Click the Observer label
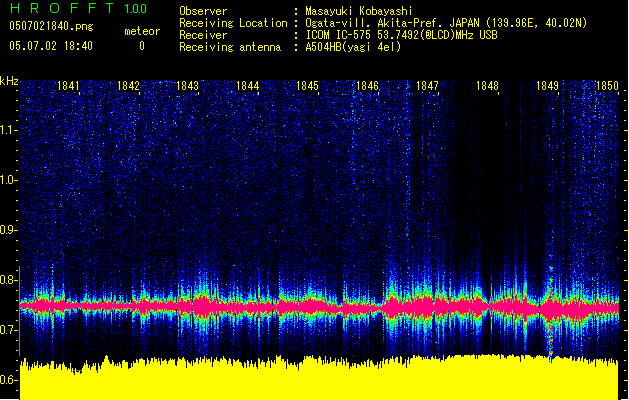 tap(203, 11)
